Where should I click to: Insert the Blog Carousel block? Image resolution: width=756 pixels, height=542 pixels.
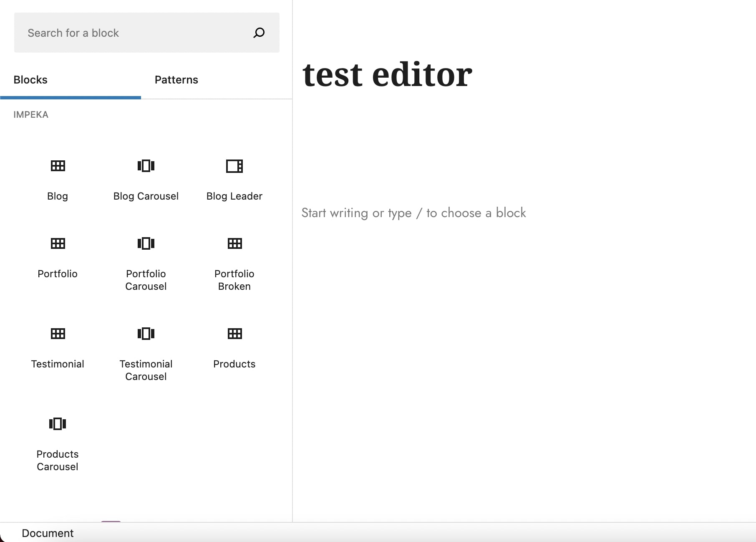(146, 180)
